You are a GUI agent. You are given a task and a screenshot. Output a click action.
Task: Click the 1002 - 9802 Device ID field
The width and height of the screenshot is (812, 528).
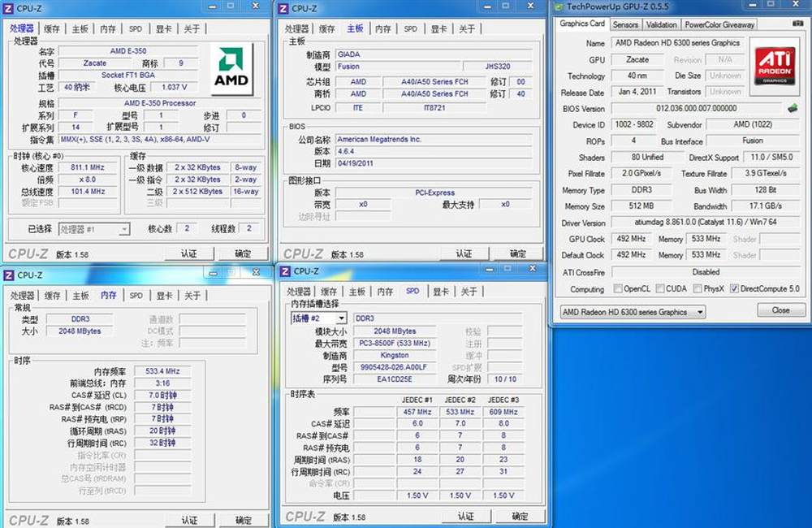point(634,124)
